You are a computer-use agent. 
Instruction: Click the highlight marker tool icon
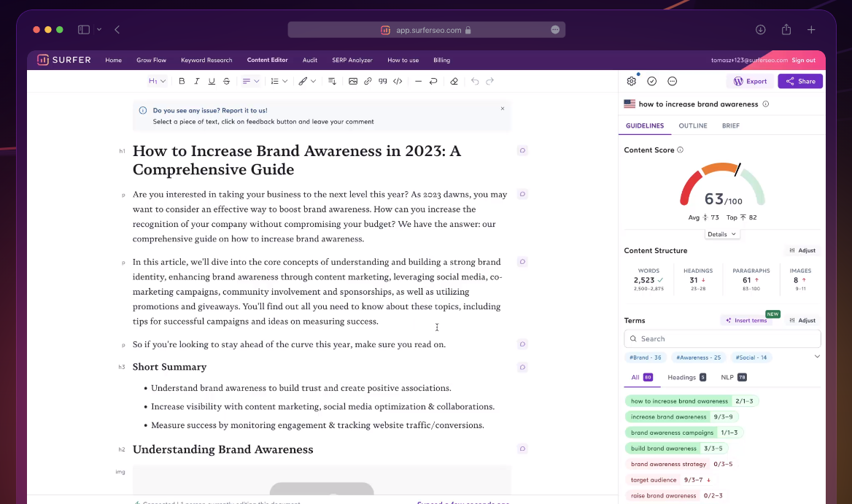pos(303,82)
